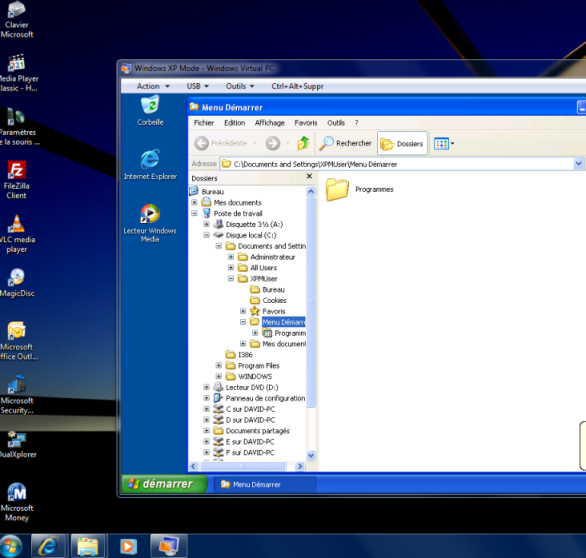This screenshot has width=586, height=558.
Task: Select C sur DAVID-PC network drive
Action: coord(244,409)
